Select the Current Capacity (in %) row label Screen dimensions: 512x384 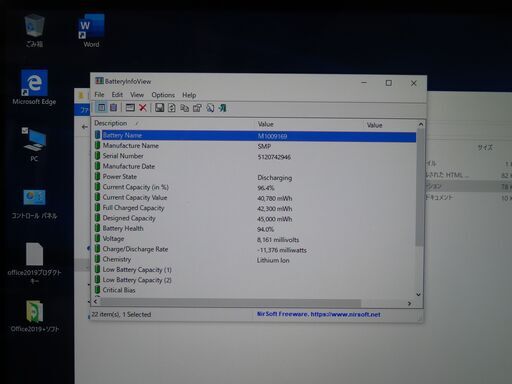tap(136, 187)
